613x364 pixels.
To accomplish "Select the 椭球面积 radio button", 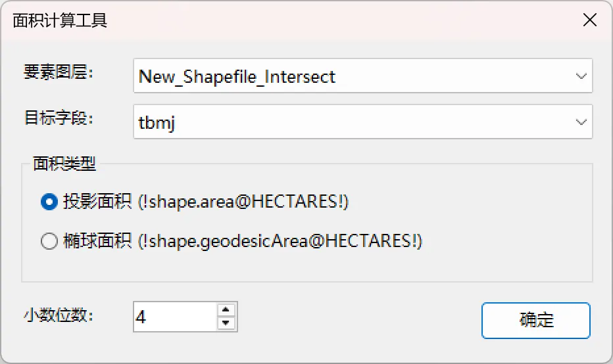I will (49, 241).
